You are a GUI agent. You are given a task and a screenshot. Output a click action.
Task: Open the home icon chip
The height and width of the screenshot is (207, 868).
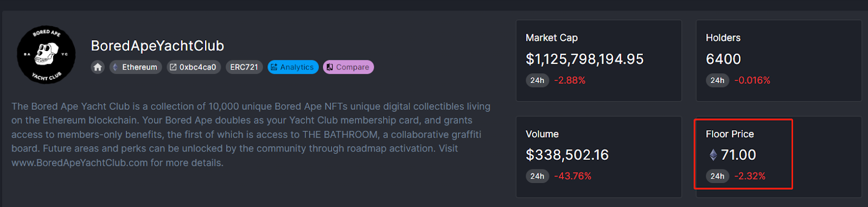[98, 67]
